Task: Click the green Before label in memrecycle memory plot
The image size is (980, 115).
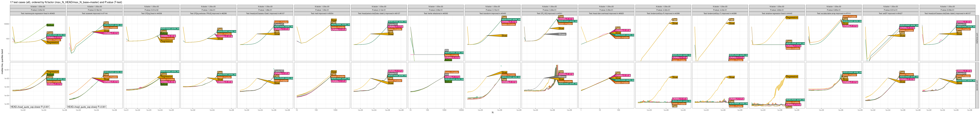Action: pyautogui.click(x=50, y=25)
